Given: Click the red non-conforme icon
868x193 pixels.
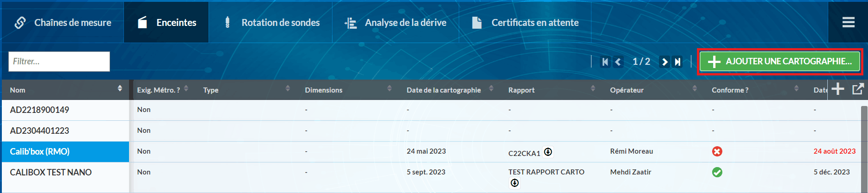Looking at the screenshot, I should click(x=717, y=151).
